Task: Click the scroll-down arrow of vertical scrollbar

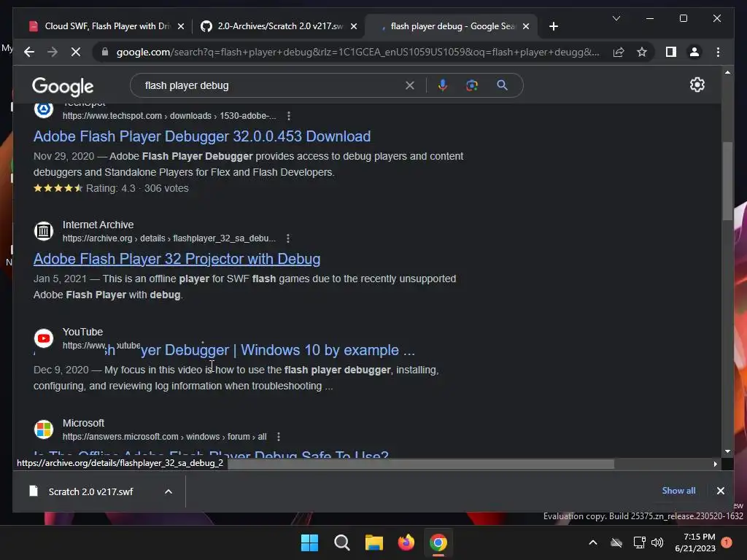Action: pos(727,451)
